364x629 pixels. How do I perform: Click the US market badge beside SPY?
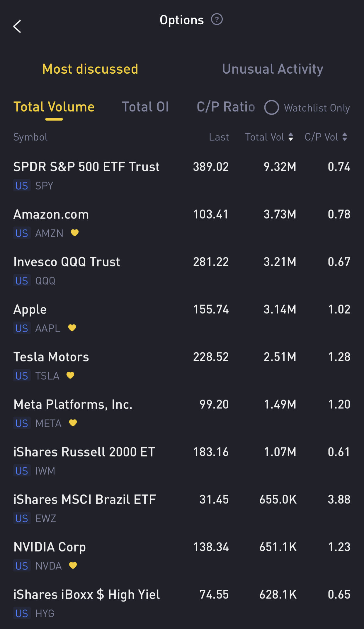point(22,186)
